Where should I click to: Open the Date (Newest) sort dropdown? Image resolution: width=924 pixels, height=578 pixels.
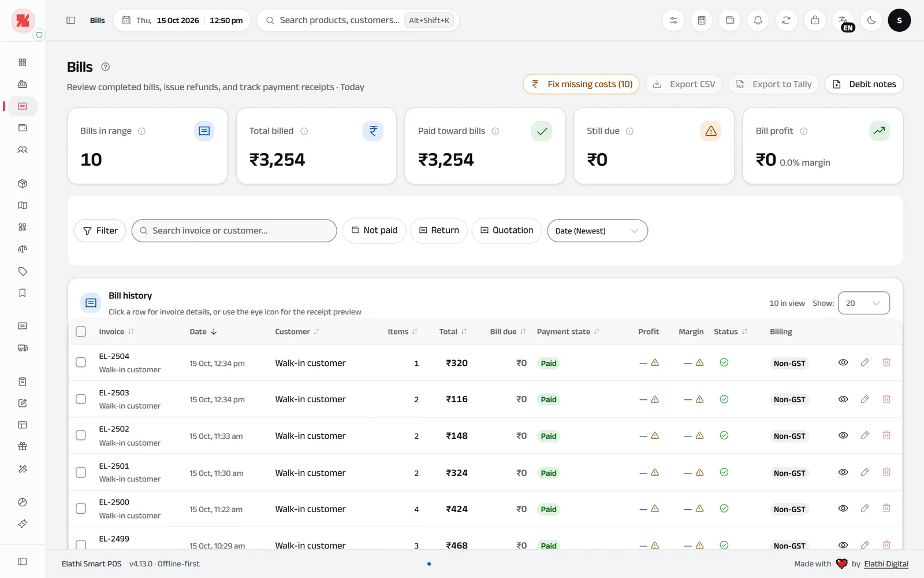point(597,231)
